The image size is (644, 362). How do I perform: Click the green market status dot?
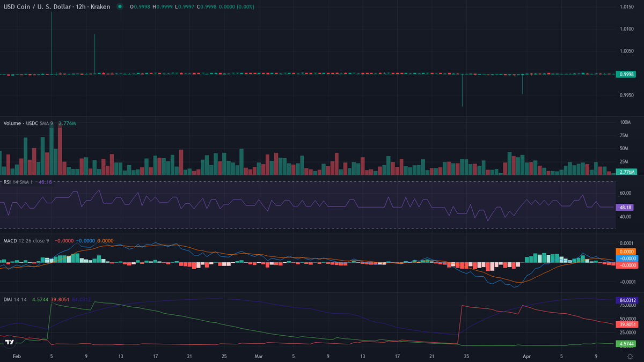pos(120,7)
